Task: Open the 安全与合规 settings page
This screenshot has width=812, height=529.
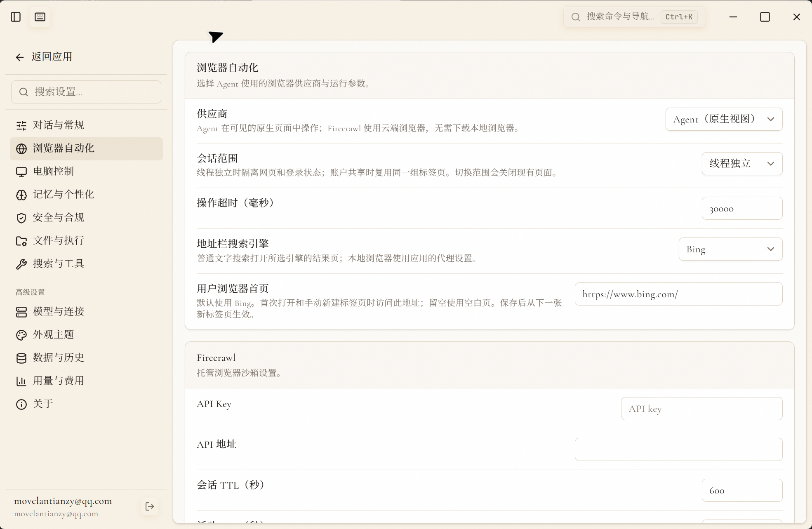Action: pos(86,218)
